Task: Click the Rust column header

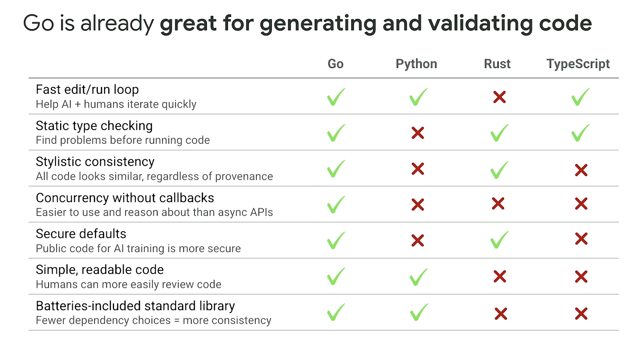Action: point(497,64)
